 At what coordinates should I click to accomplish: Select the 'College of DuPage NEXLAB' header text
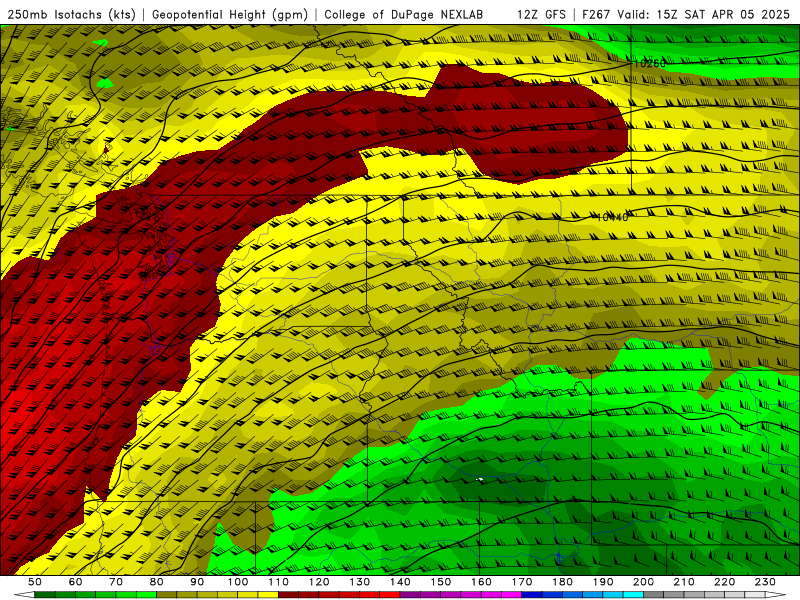click(403, 15)
